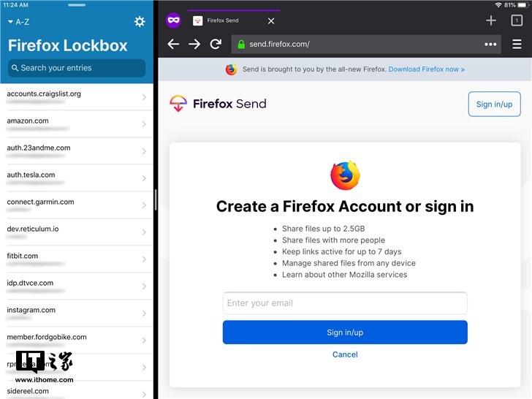The width and height of the screenshot is (532, 399).
Task: Toggle the private browsing mask icon
Action: point(173,20)
